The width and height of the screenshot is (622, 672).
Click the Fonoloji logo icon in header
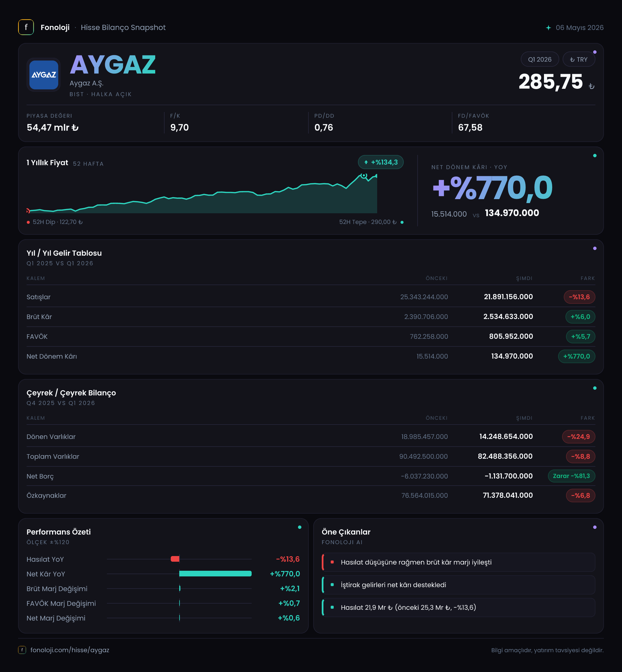[x=26, y=27]
